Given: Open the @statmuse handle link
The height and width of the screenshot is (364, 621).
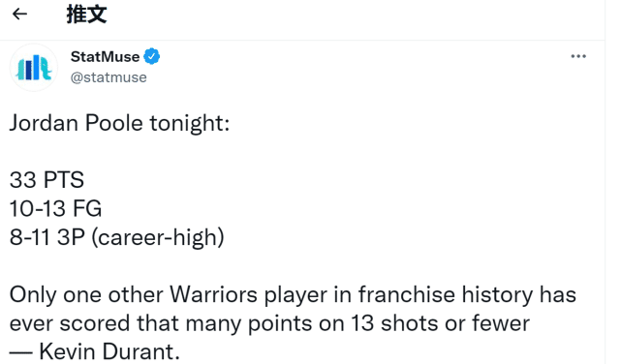Looking at the screenshot, I should [109, 77].
